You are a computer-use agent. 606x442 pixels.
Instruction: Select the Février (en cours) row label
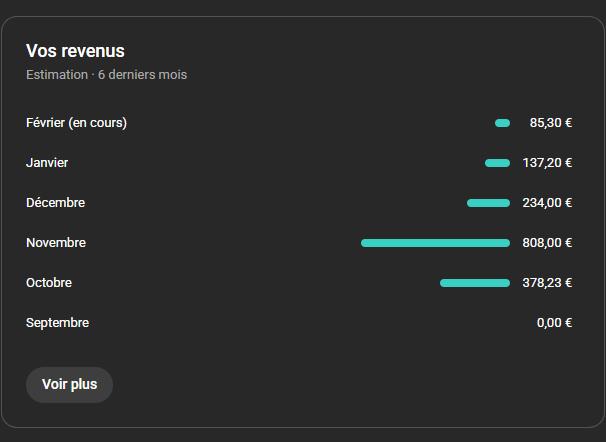point(76,123)
